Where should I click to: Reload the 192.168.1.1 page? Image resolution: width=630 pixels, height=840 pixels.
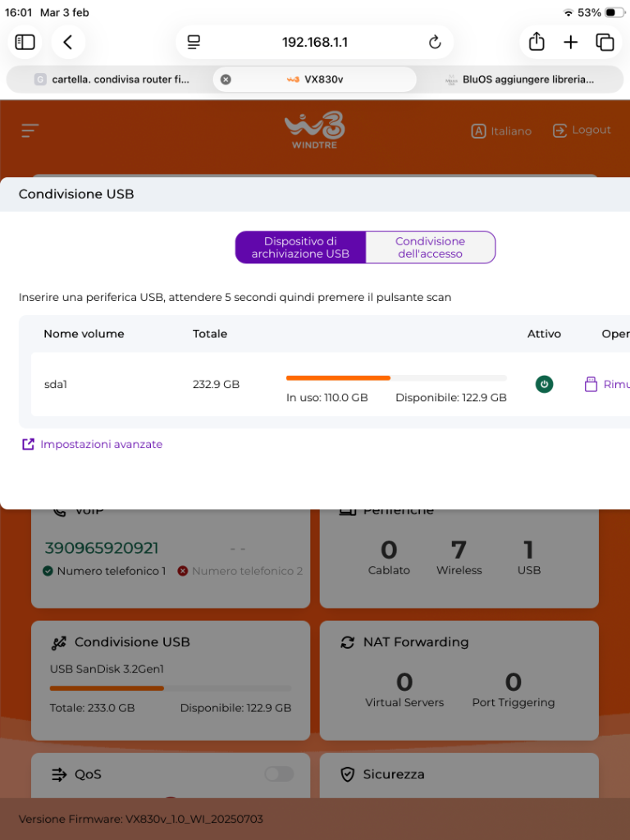point(435,42)
